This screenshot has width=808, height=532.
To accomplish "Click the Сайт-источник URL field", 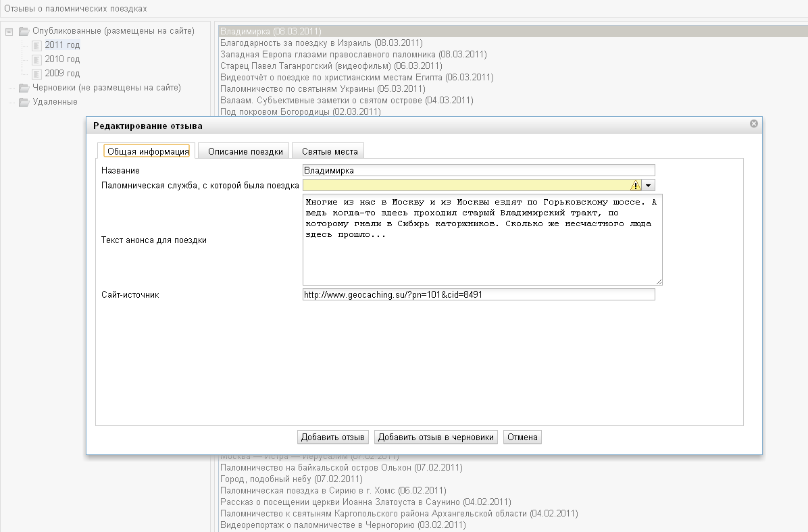I will pos(478,295).
